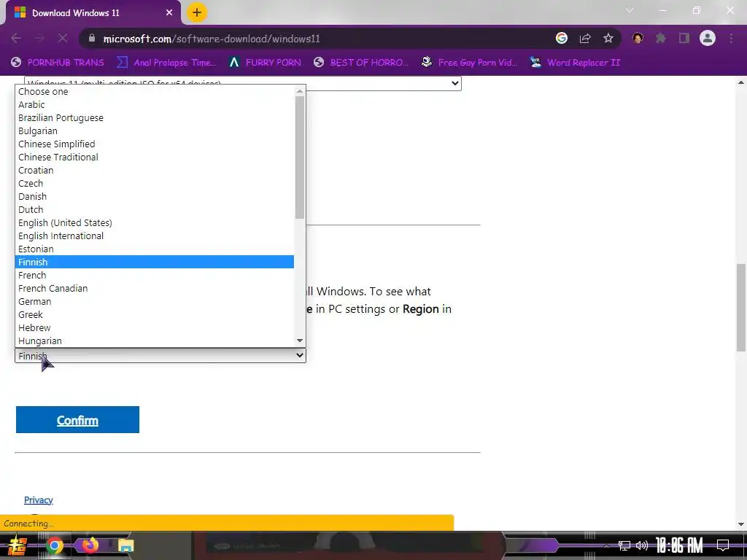Bookmark this page with the star
The width and height of the screenshot is (747, 560).
point(608,39)
